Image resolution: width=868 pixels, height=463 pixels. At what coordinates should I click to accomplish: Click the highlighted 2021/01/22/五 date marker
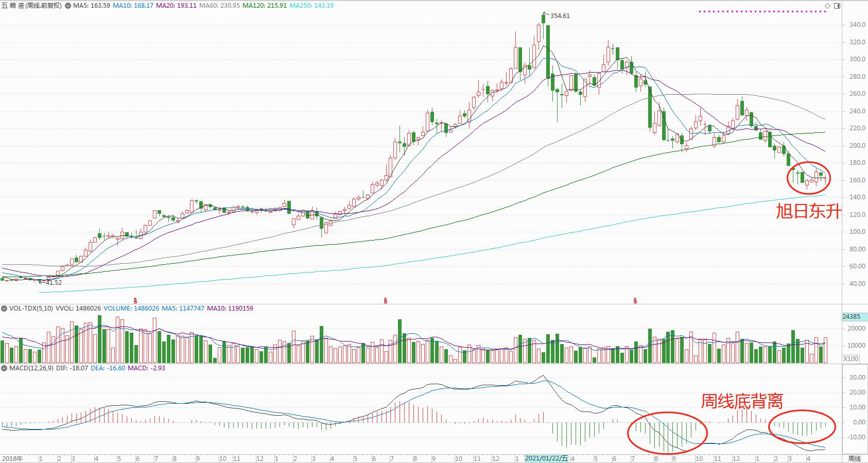tap(547, 458)
